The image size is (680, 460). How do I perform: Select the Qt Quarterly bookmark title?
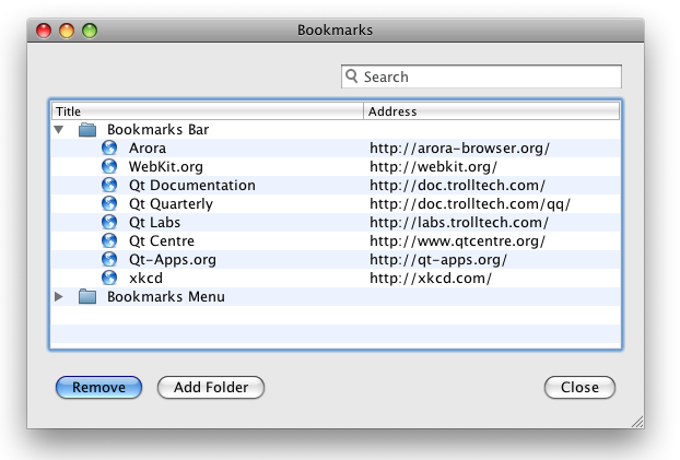pyautogui.click(x=171, y=204)
